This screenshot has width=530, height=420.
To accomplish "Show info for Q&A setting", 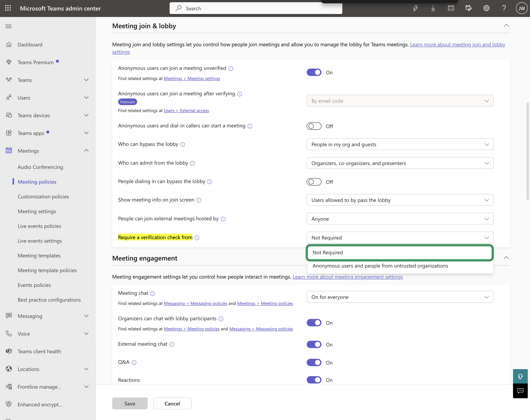I will (134, 362).
